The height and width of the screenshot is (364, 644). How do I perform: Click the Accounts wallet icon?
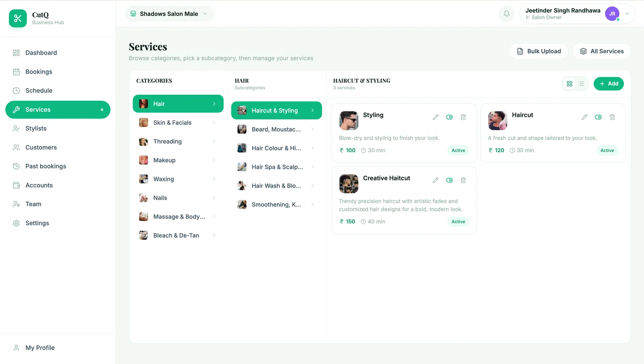click(17, 185)
